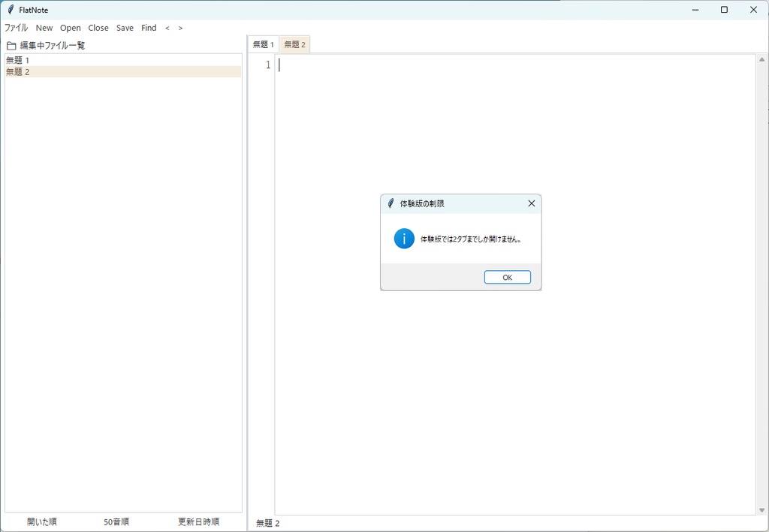
Task: Click Open in the menu bar
Action: click(70, 28)
